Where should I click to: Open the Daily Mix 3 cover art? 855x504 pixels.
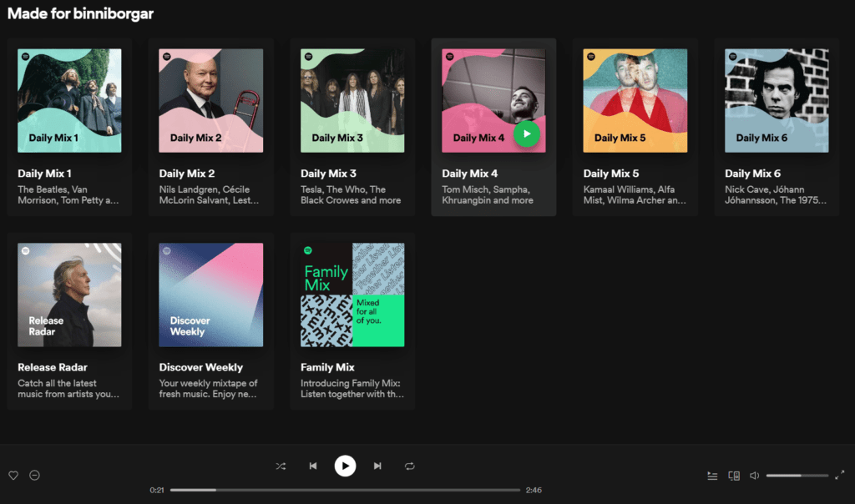click(352, 101)
